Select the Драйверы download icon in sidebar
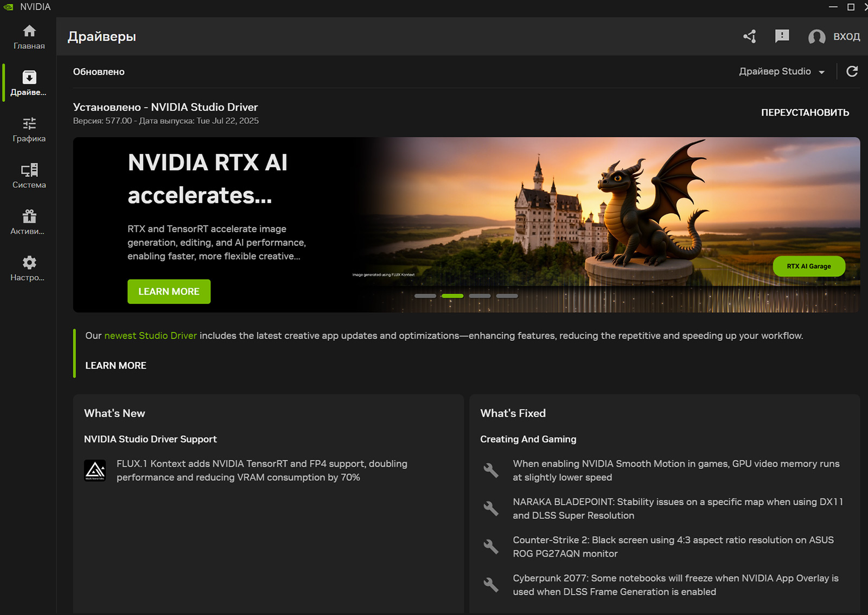 [29, 77]
